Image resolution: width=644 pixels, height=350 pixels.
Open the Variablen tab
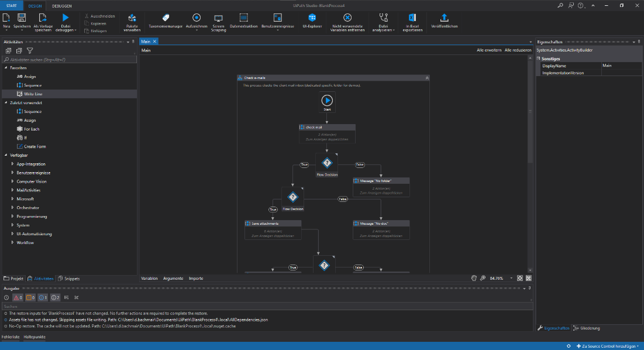coord(150,278)
